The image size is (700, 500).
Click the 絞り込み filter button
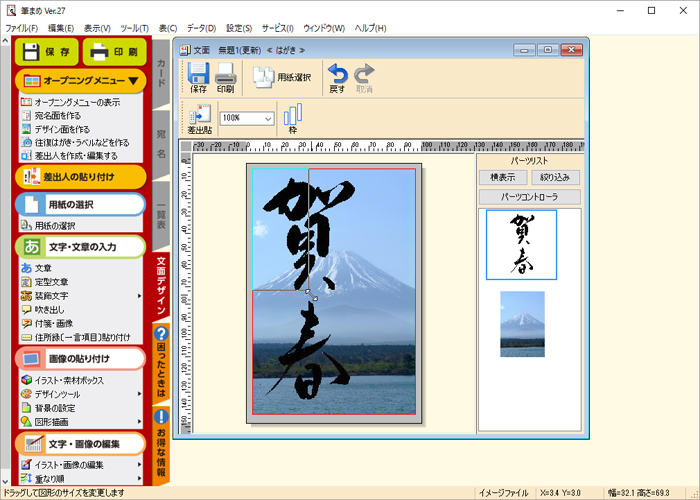click(x=554, y=177)
